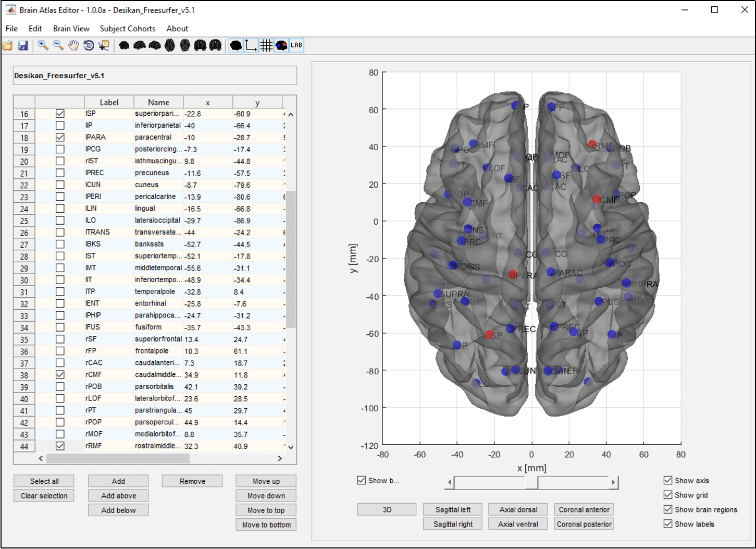
Task: Select the Data Cursor tool
Action: click(104, 46)
